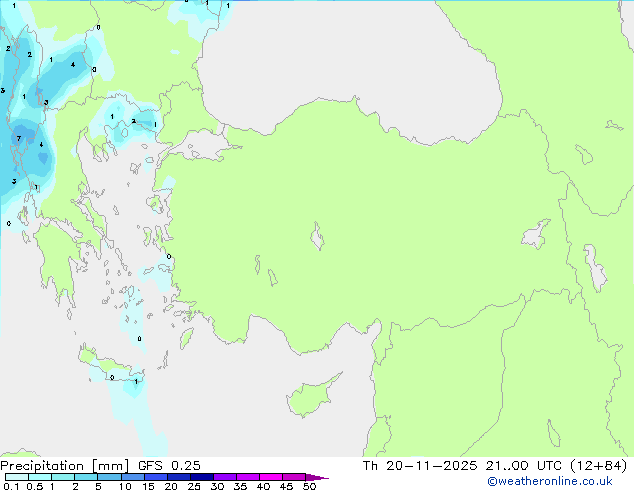Click the 0.1–0.5 mm legend swatch

point(17,477)
